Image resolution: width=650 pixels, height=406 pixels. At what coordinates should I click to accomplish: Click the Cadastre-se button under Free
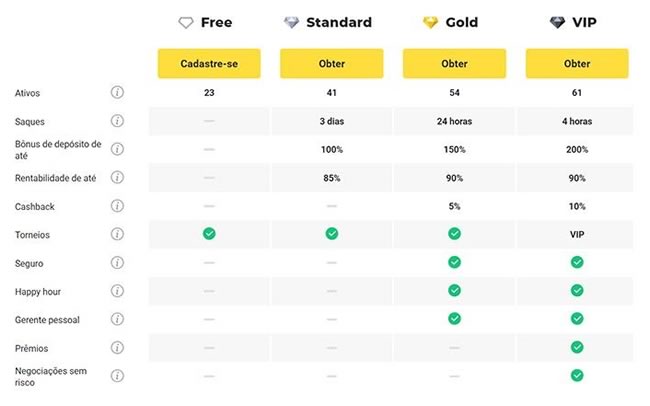coord(209,63)
